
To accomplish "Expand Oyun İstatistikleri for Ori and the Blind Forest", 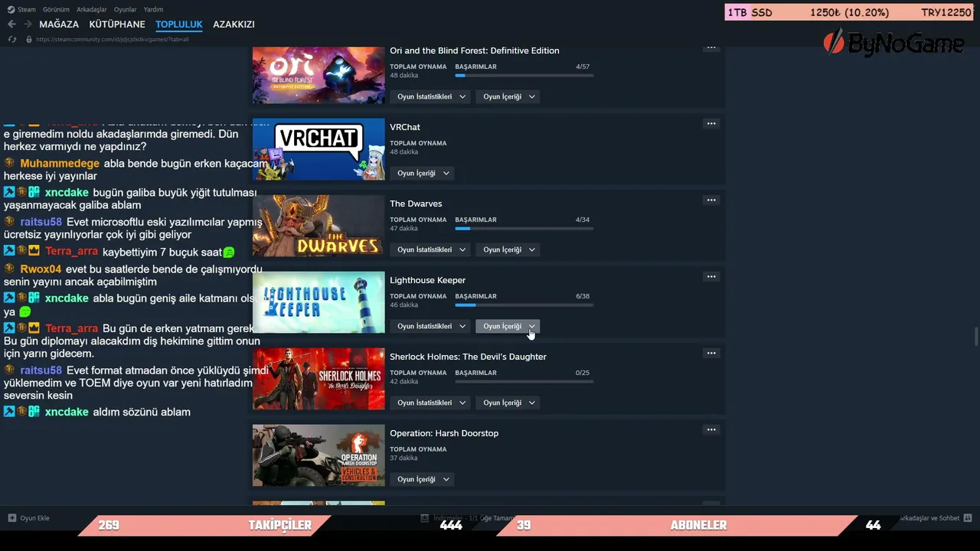I will tap(430, 96).
